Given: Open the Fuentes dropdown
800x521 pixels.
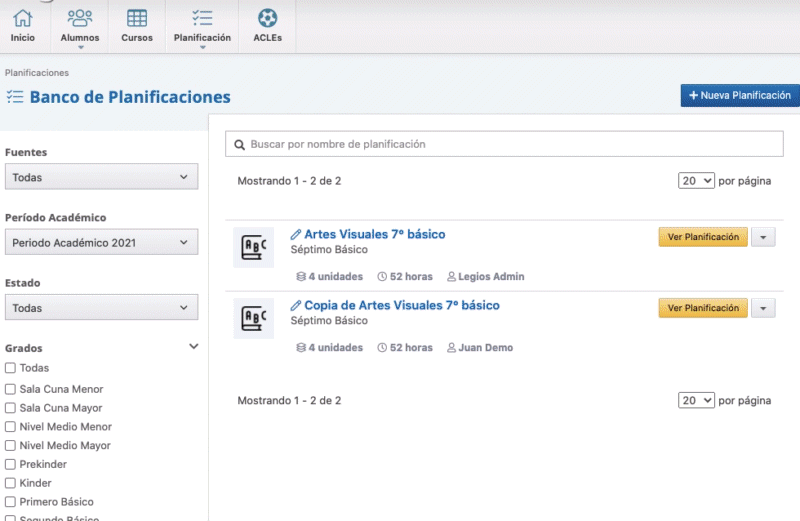Looking at the screenshot, I should click(100, 177).
